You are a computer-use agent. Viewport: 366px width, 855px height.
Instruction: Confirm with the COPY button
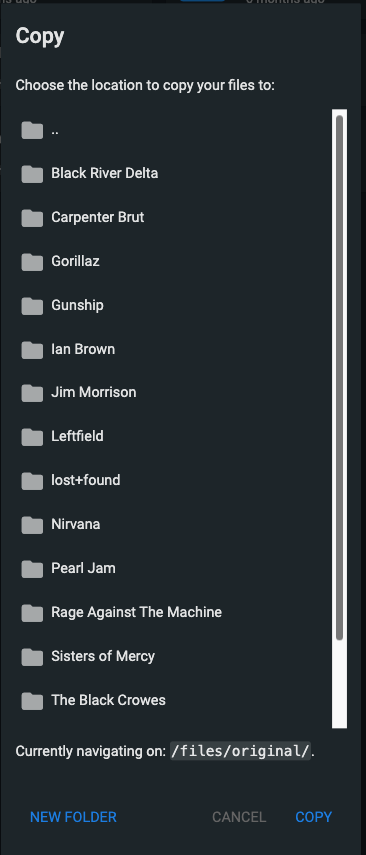314,817
